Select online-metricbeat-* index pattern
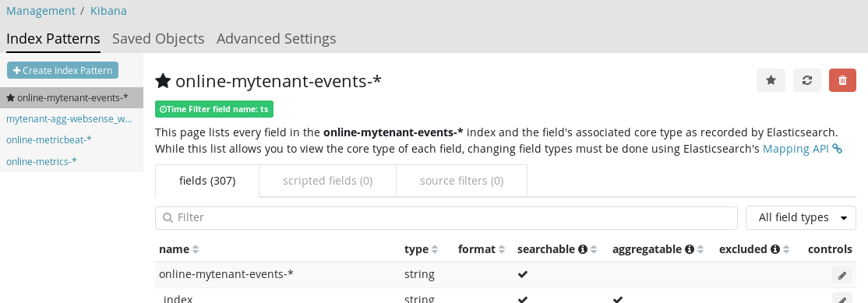This screenshot has height=303, width=868. [x=49, y=140]
